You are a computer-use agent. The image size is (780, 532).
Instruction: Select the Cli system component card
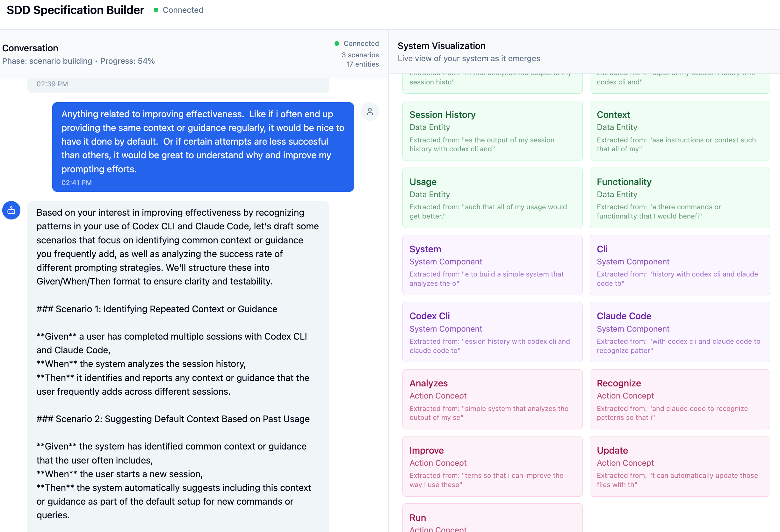click(x=679, y=265)
